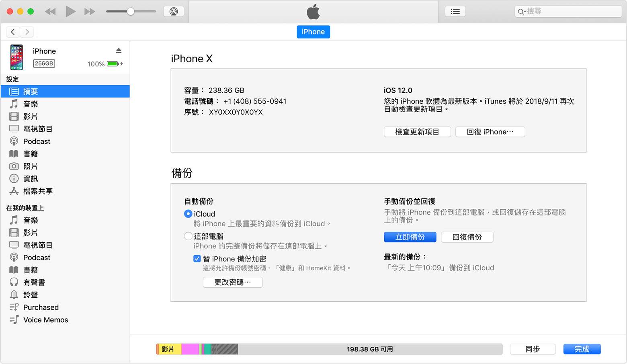
Task: Open 照片 in the settings sidebar
Action: (31, 166)
